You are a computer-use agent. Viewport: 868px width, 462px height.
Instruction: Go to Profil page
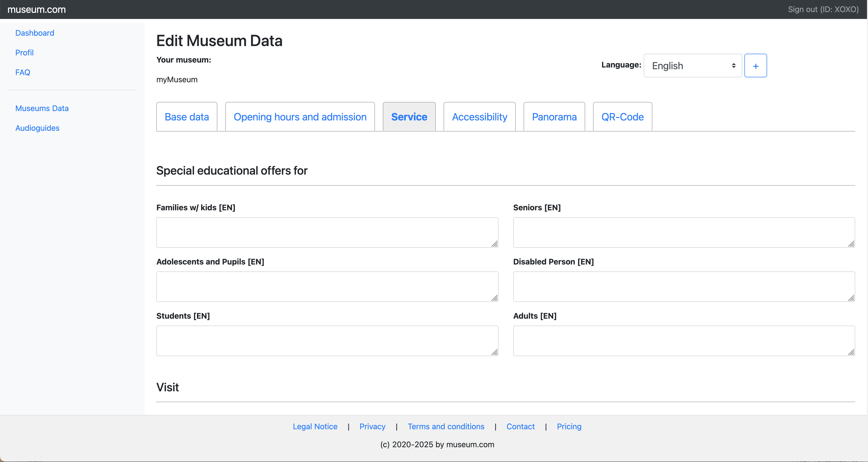click(x=24, y=53)
